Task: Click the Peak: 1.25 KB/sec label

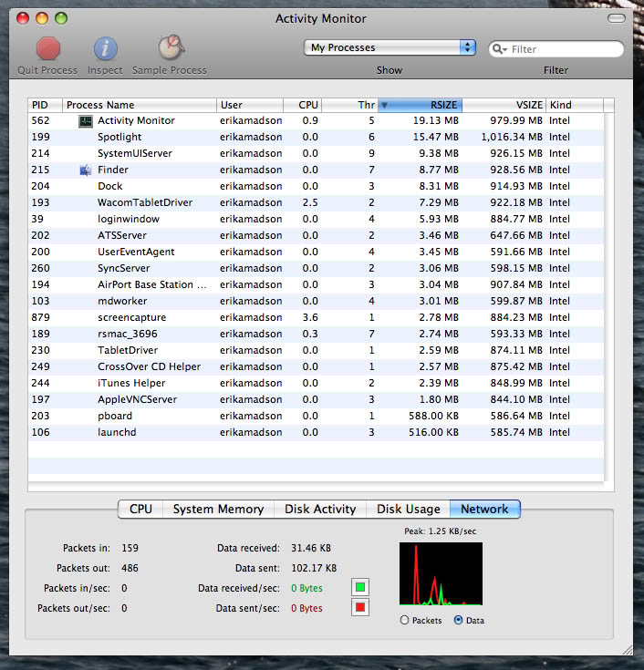Action: [440, 531]
